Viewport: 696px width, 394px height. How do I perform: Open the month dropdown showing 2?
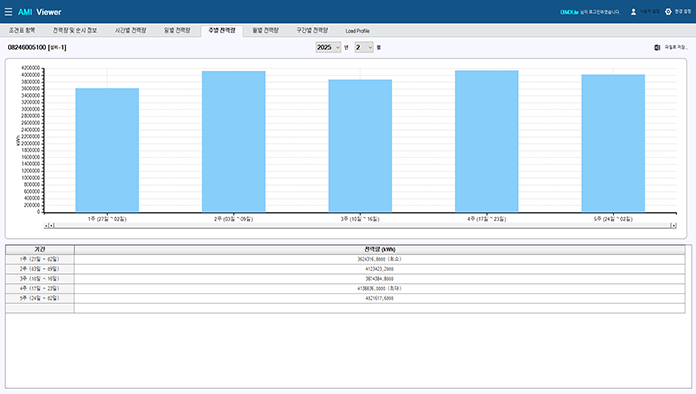pos(364,47)
